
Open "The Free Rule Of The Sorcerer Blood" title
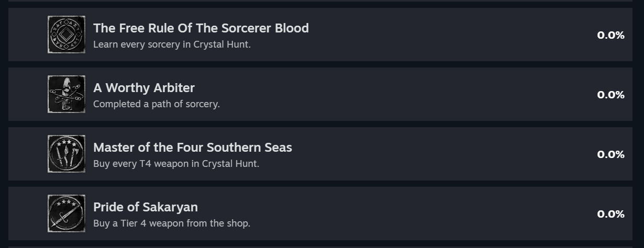tap(201, 28)
